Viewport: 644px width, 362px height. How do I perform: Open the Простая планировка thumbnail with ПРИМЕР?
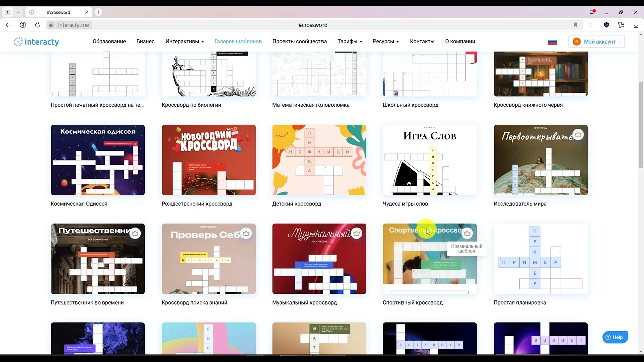click(x=540, y=259)
